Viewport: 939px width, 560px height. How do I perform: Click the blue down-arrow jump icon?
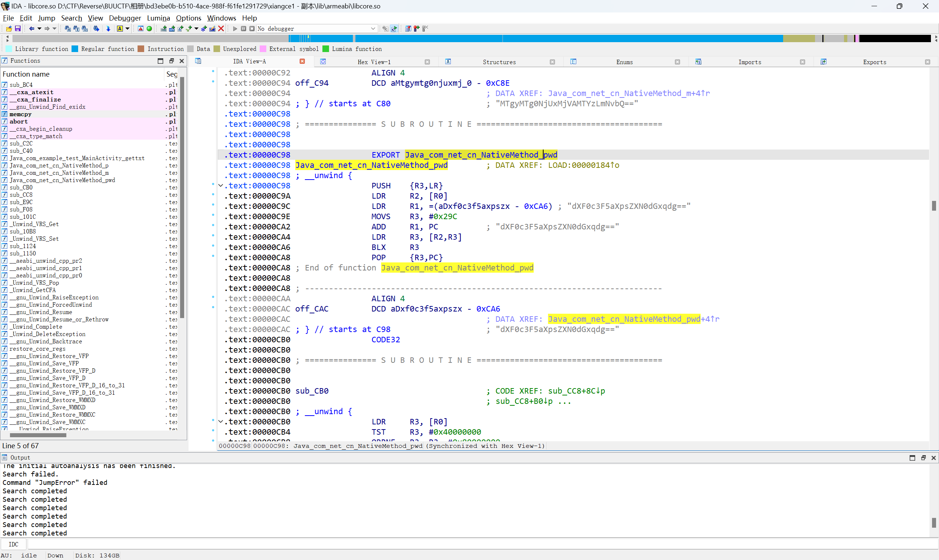[x=108, y=29]
